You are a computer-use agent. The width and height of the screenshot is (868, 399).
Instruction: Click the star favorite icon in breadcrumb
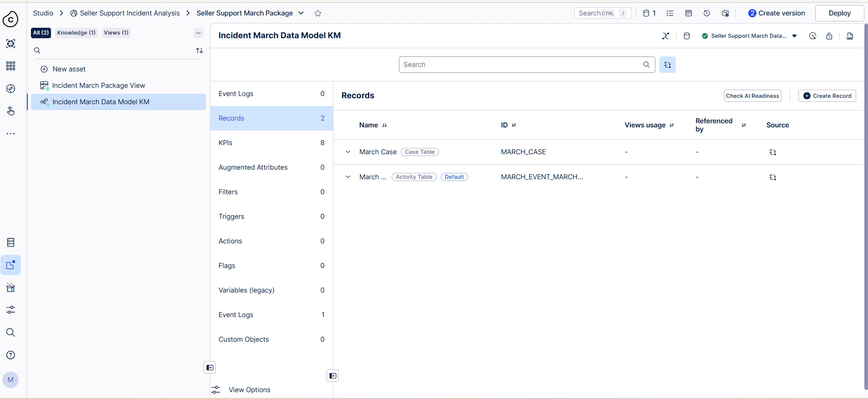coord(318,13)
